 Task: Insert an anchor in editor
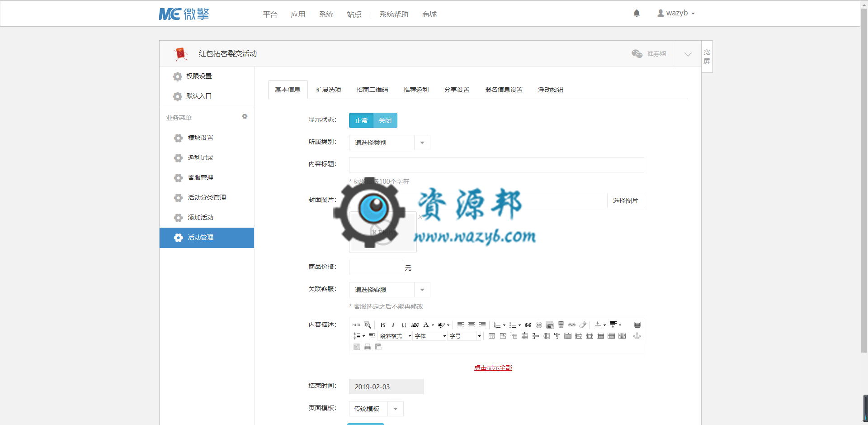click(x=637, y=336)
